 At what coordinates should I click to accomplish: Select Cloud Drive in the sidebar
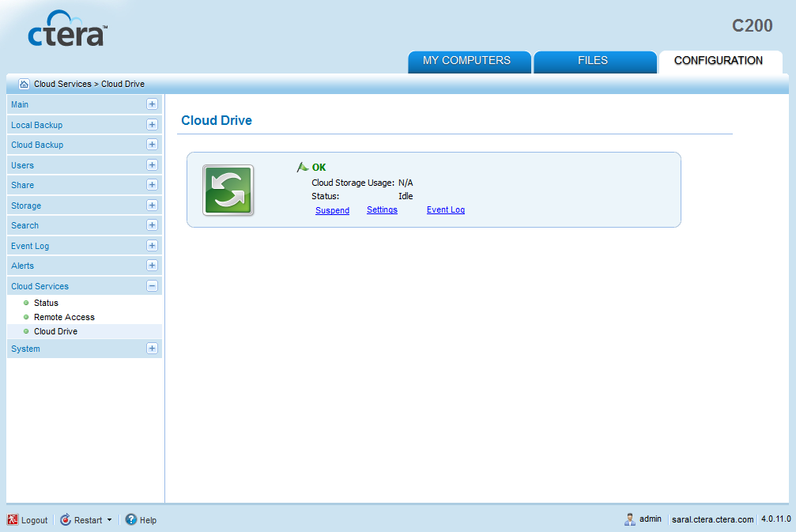56,331
